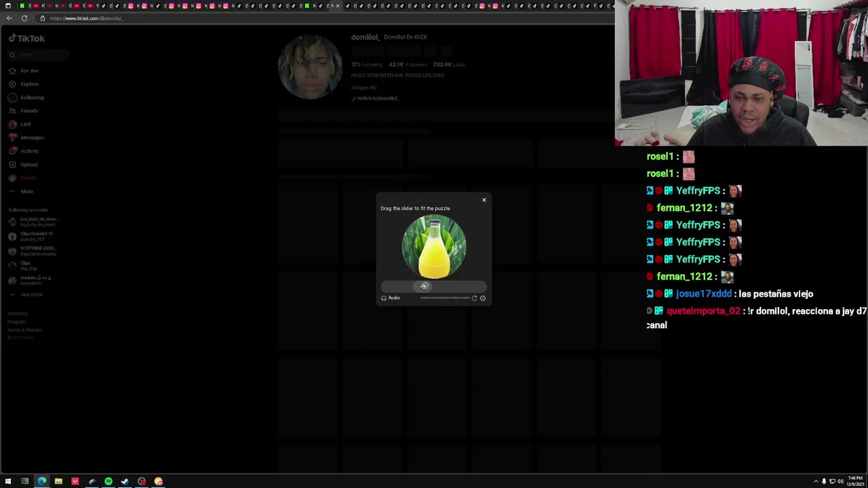Open LIVE section in sidebar
This screenshot has width=868, height=488.
pos(20,124)
